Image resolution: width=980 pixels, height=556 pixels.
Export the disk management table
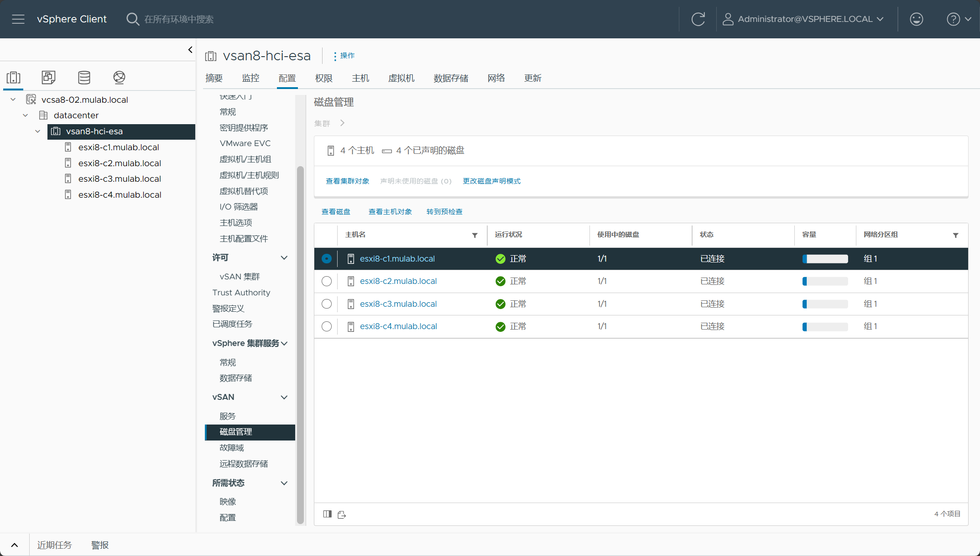point(342,514)
